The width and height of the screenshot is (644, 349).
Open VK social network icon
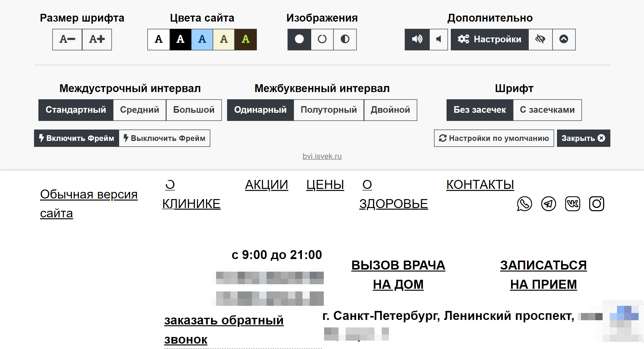[x=572, y=204]
